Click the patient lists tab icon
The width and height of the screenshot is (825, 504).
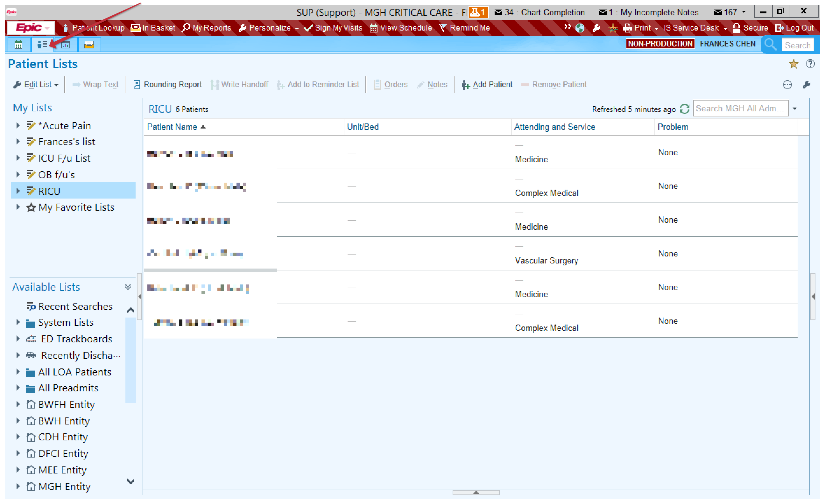coord(42,45)
